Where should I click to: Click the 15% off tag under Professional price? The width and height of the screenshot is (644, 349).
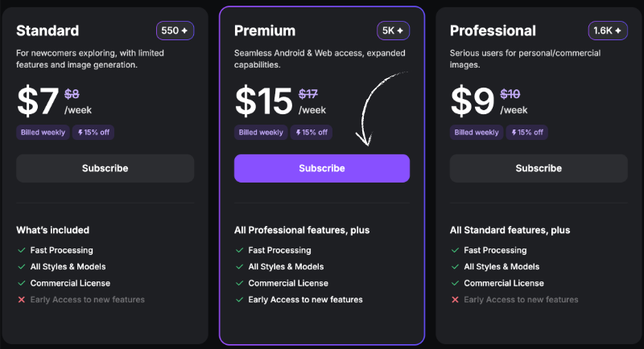pos(527,133)
